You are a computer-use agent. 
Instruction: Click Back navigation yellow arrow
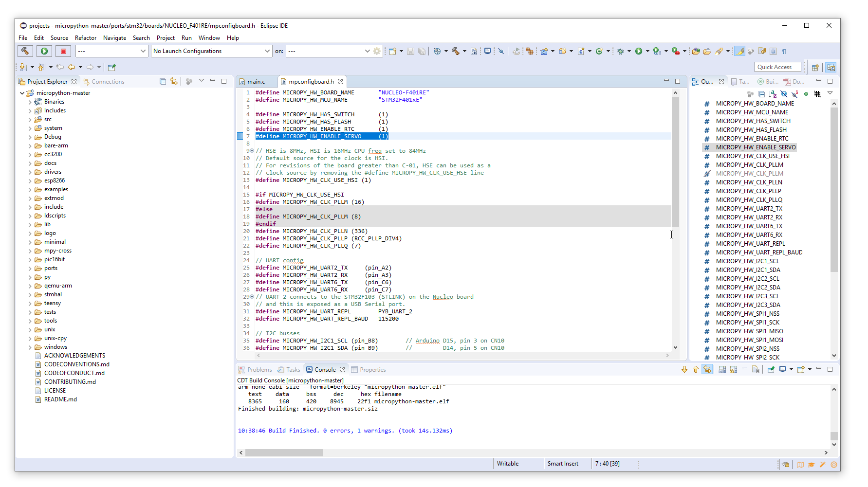(72, 67)
